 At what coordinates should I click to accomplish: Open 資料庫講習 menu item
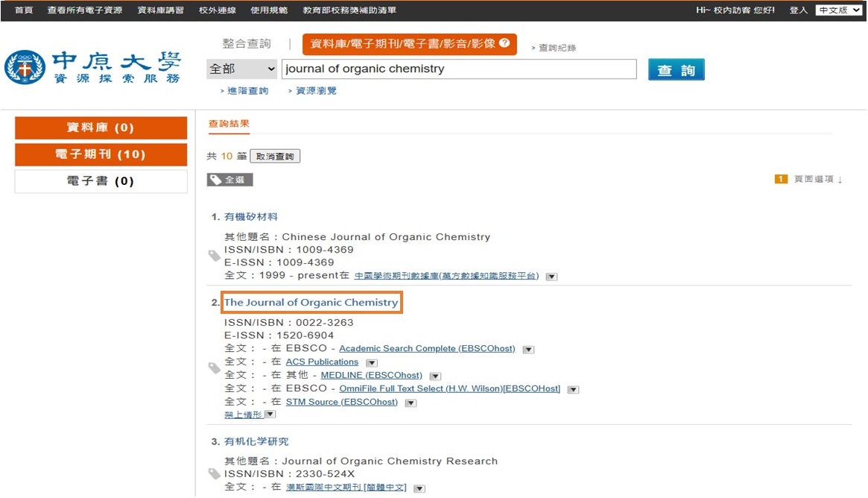160,10
